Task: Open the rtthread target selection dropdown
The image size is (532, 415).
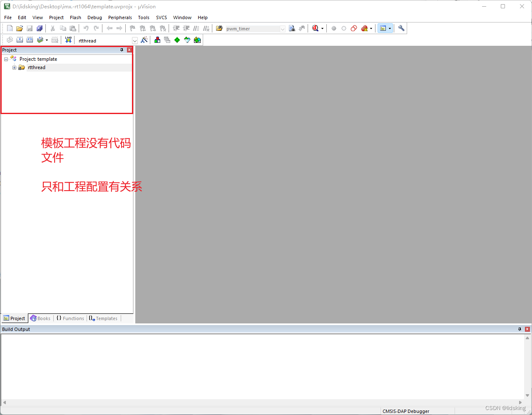Action: (x=134, y=40)
